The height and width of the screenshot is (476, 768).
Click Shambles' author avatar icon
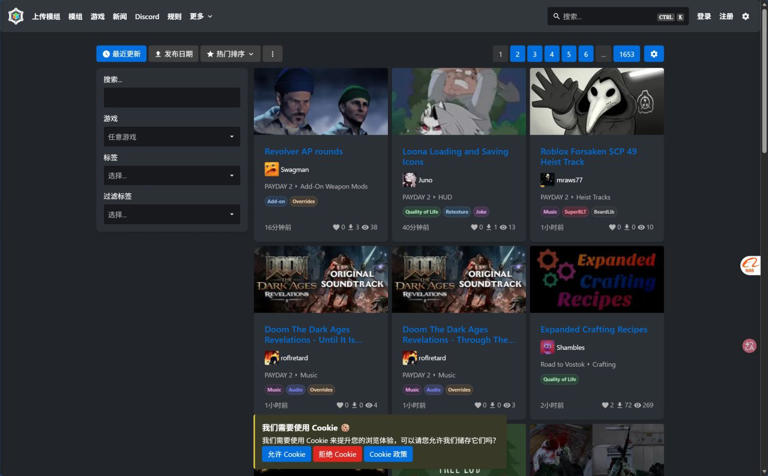[x=547, y=347]
